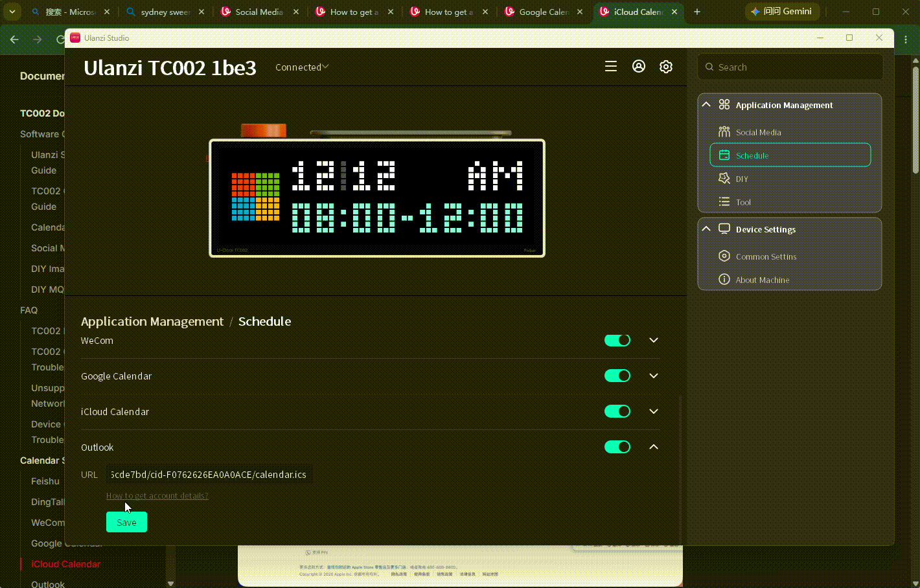920x588 pixels.
Task: Open the iCloud Calendar docs sidebar link
Action: coord(65,564)
